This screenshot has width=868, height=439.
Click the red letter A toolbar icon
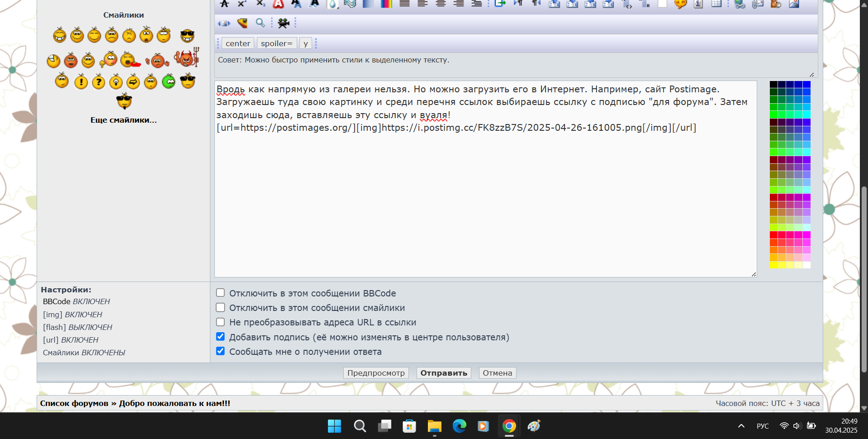278,4
